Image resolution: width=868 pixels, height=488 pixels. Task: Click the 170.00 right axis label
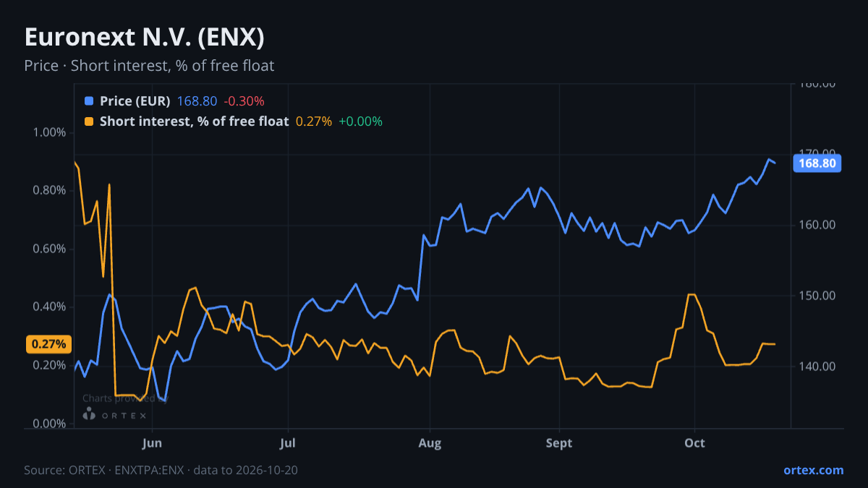[817, 154]
